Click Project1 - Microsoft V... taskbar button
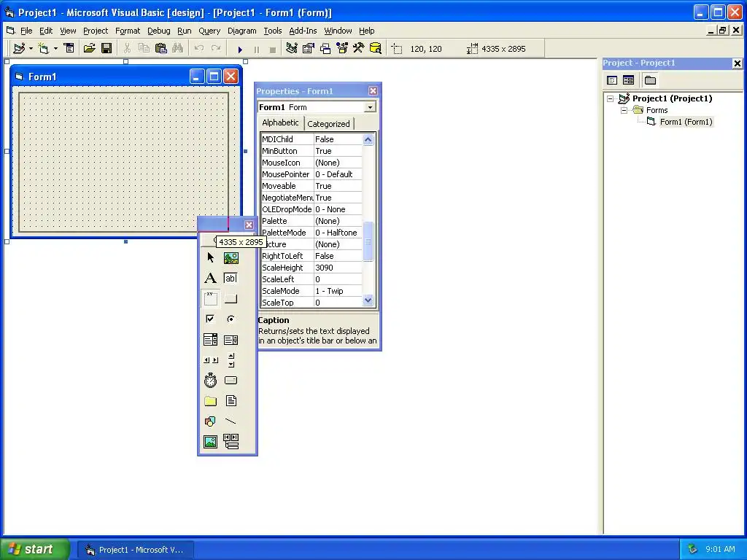747x560 pixels. pyautogui.click(x=135, y=550)
